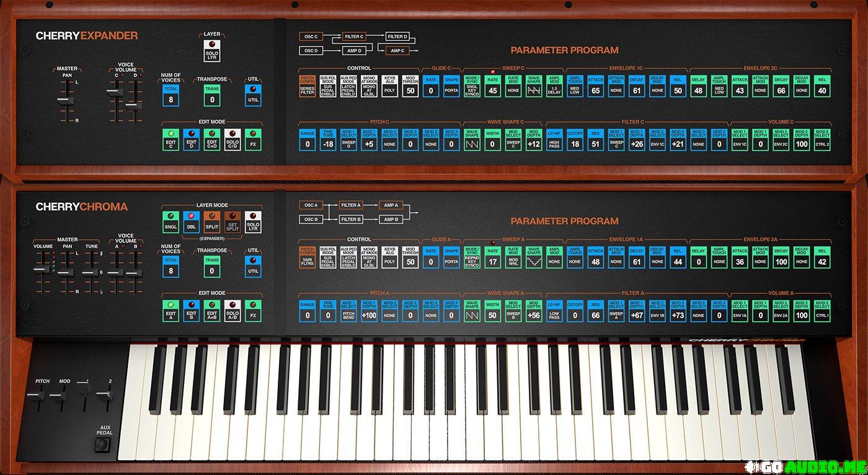Select Wave Shape C sawtooth waveform button
Viewport: 868px width, 475px height.
[472, 140]
